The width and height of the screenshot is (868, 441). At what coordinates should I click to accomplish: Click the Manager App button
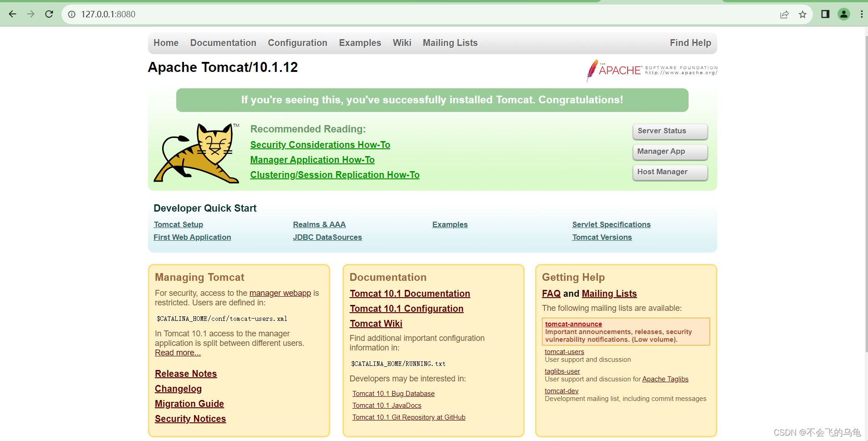(x=670, y=152)
